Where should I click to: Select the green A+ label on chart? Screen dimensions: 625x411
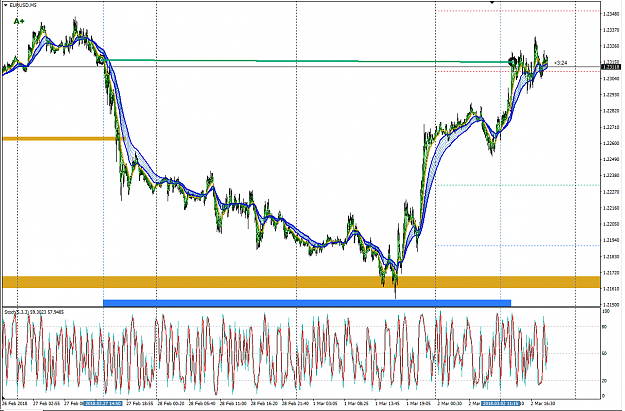[19, 21]
